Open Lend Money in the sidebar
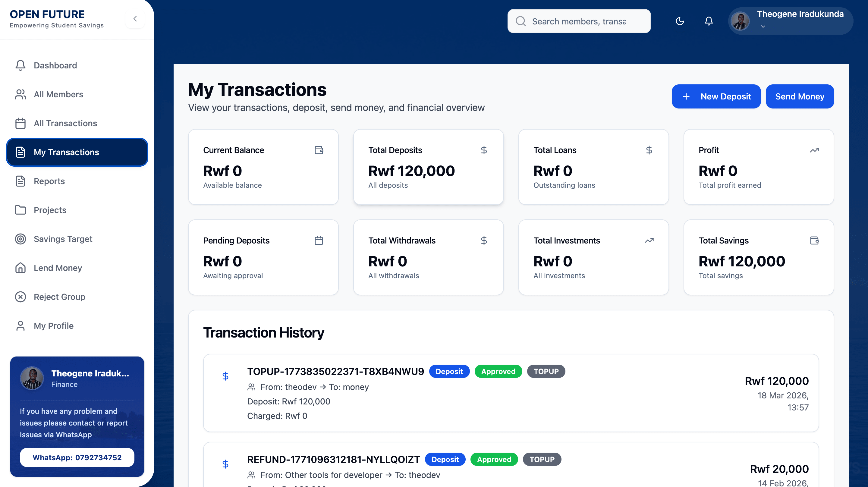 pyautogui.click(x=58, y=268)
